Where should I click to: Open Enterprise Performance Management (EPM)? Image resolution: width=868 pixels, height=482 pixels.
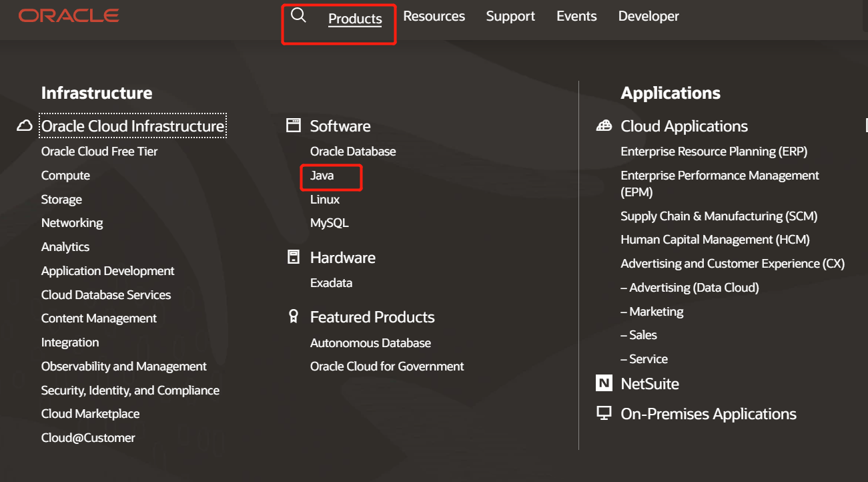[720, 184]
